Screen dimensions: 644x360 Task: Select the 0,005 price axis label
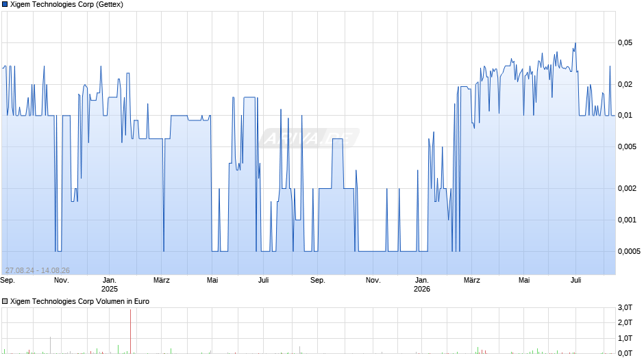pyautogui.click(x=627, y=147)
